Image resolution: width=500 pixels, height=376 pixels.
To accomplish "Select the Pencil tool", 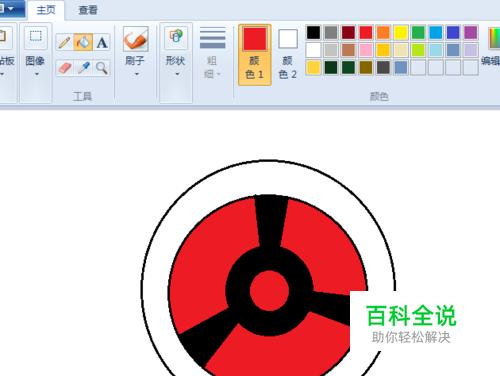I will tap(64, 42).
